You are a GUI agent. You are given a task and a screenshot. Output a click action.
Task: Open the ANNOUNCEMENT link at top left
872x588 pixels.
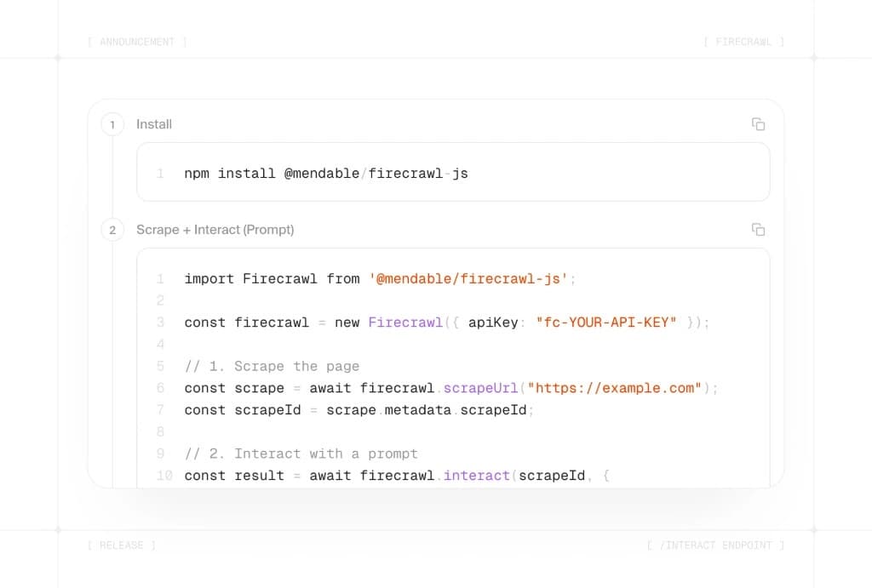pos(136,41)
